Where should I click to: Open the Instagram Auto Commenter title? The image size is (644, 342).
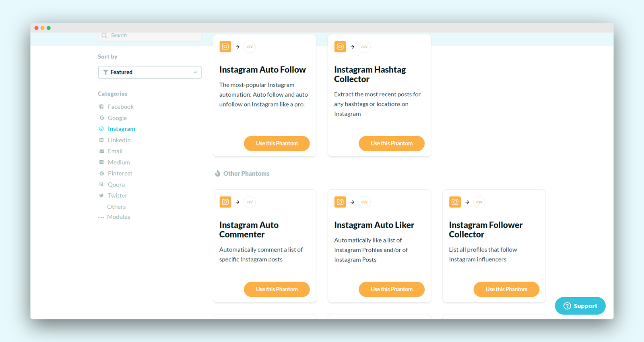point(249,230)
